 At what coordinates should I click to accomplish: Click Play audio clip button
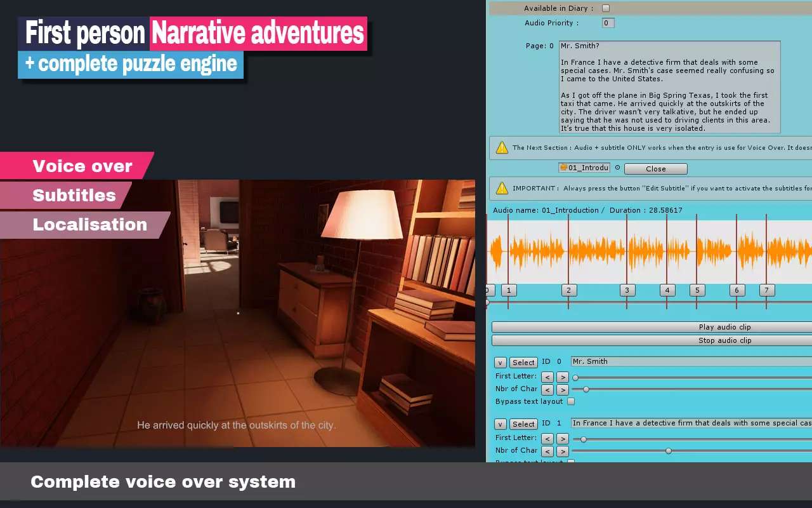point(652,327)
